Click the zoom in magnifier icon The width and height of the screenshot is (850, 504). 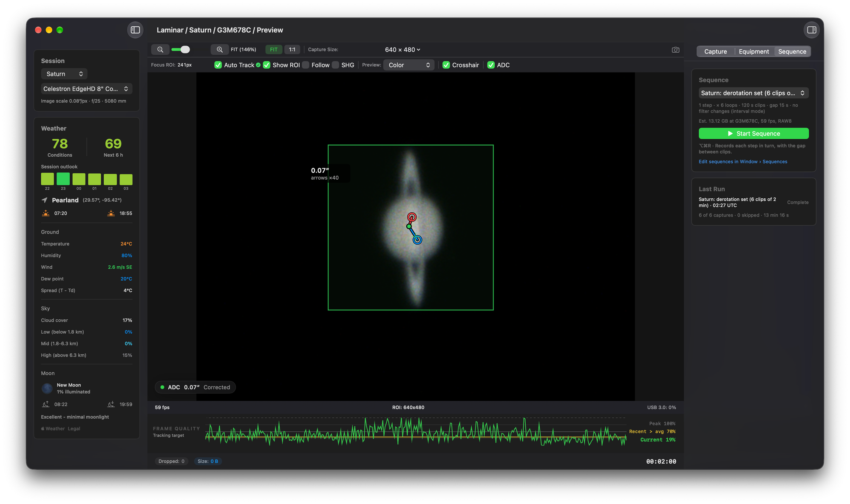pos(220,50)
